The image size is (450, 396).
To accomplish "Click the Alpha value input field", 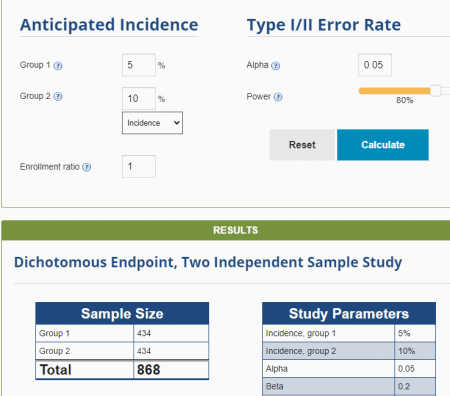I will click(375, 65).
